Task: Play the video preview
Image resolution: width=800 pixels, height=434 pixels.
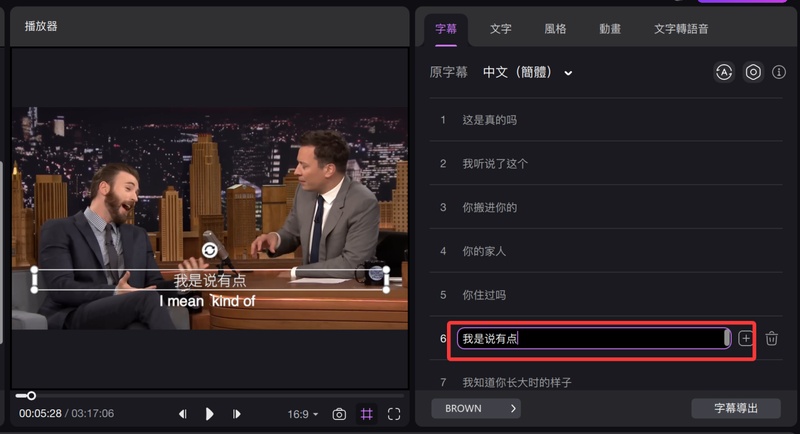Action: [210, 414]
